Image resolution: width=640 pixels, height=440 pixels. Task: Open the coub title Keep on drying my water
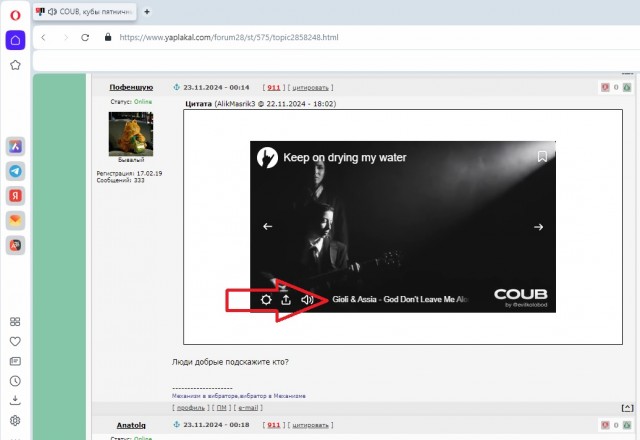click(x=345, y=158)
